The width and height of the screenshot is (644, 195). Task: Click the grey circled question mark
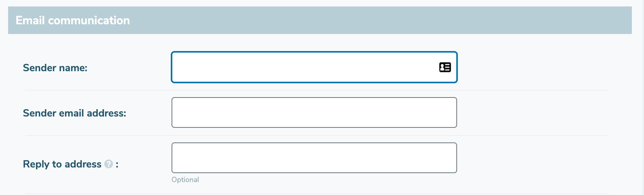108,164
